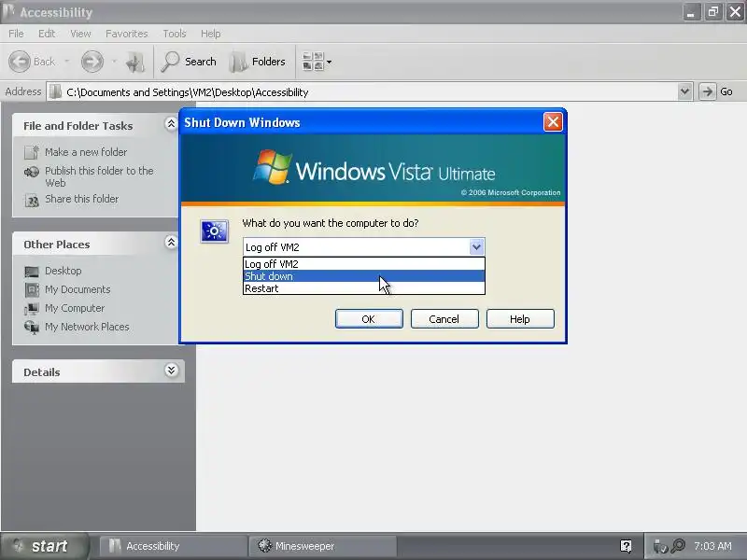Open the Help menu

pos(211,34)
